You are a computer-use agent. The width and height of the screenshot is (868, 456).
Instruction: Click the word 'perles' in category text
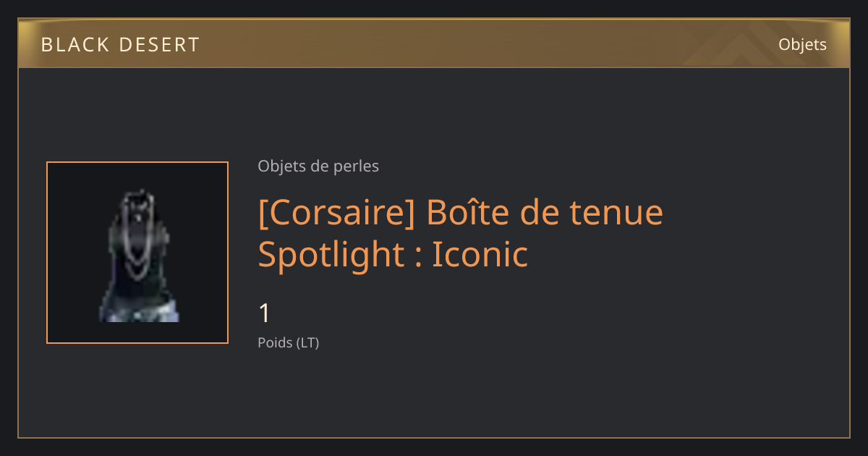356,167
